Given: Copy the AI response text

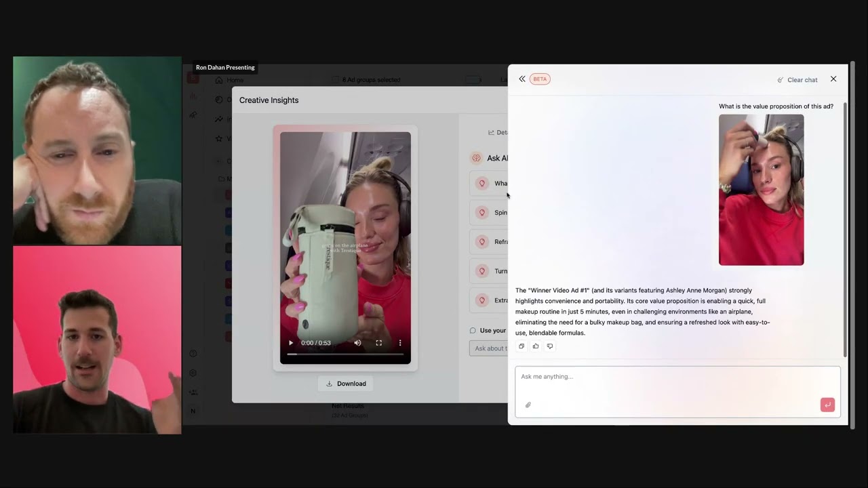Looking at the screenshot, I should [521, 346].
